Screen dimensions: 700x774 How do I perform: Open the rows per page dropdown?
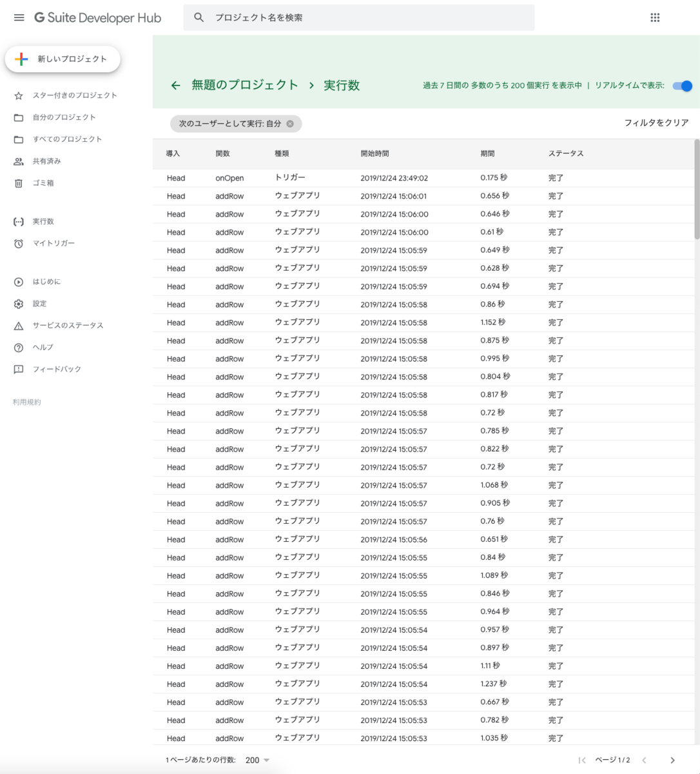257,760
